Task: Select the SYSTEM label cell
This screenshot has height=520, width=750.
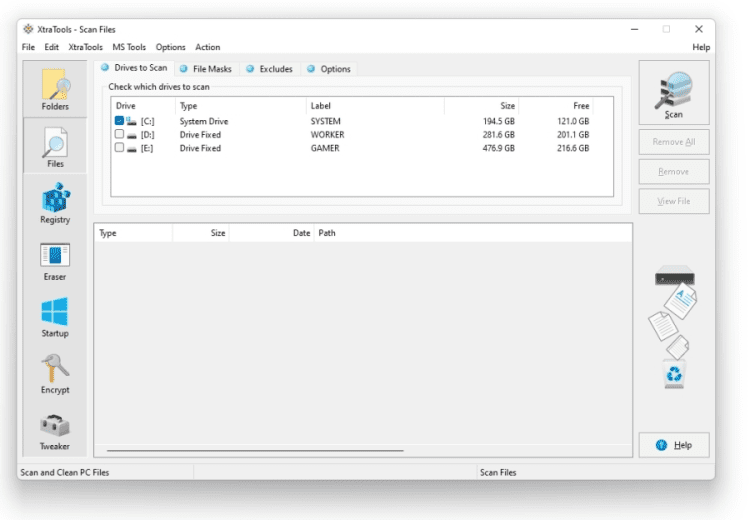Action: (x=325, y=122)
